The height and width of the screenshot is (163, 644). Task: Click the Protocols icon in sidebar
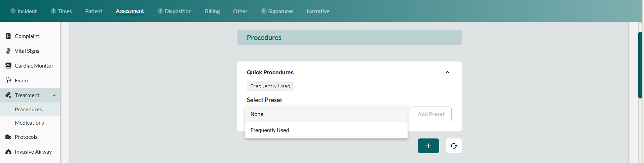click(x=8, y=137)
